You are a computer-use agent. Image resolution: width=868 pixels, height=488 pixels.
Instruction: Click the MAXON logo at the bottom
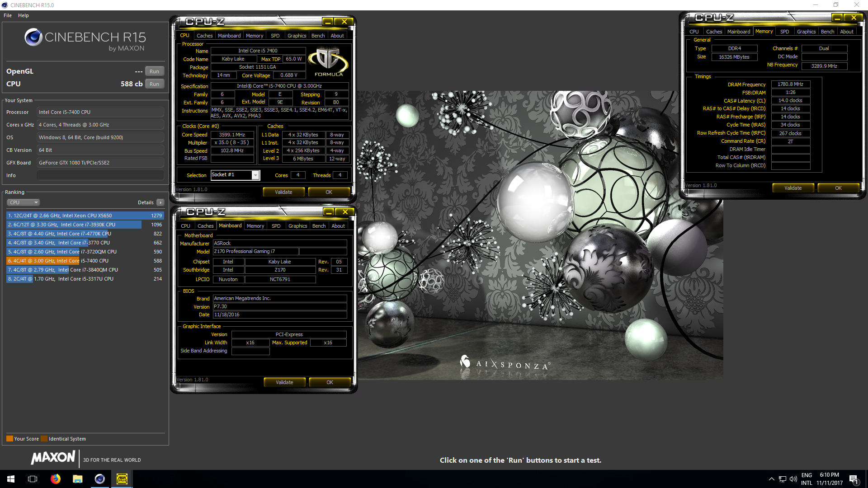tap(53, 458)
